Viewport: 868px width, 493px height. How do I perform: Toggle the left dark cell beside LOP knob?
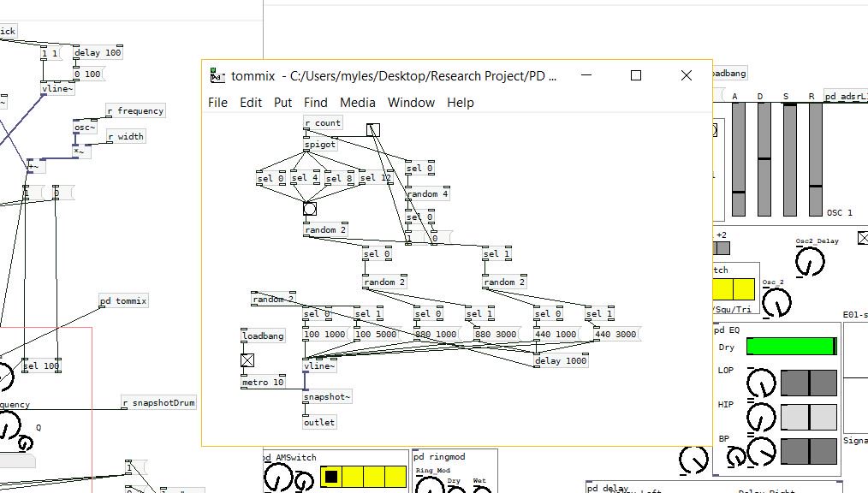coord(795,383)
